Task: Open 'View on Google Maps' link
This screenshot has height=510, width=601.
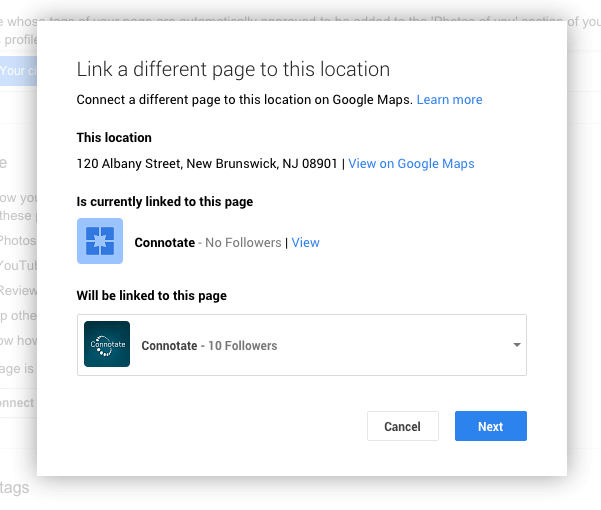Action: coord(411,163)
